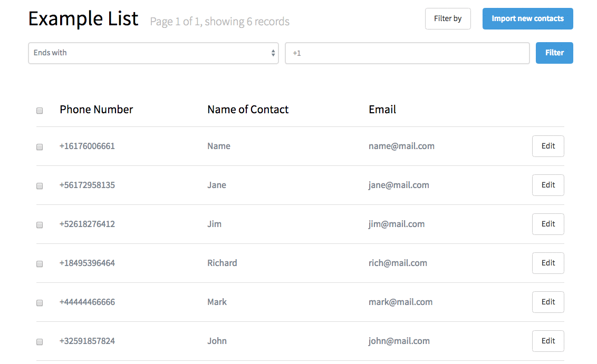Edit John's contact details
Viewport: 597px width, 364px height.
pyautogui.click(x=548, y=341)
